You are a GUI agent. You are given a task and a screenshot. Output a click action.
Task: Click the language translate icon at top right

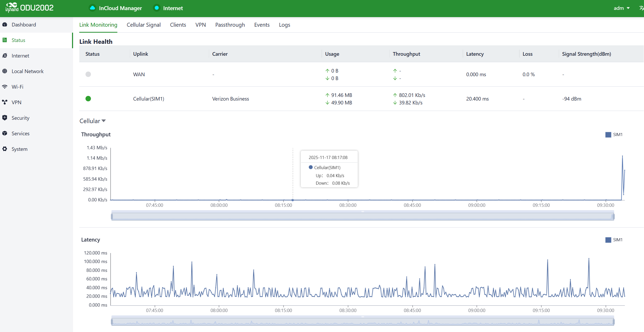(x=641, y=8)
